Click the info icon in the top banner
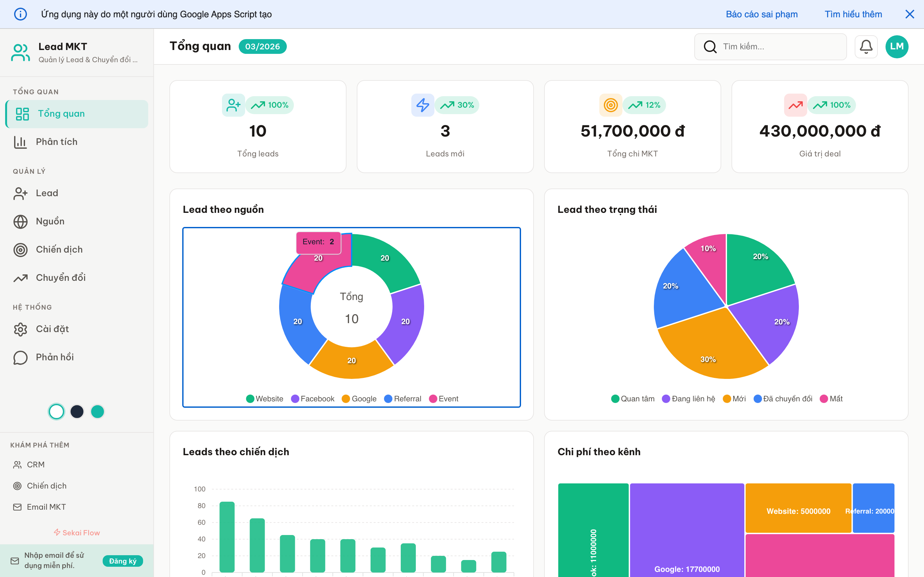The width and height of the screenshot is (924, 577). coord(20,14)
